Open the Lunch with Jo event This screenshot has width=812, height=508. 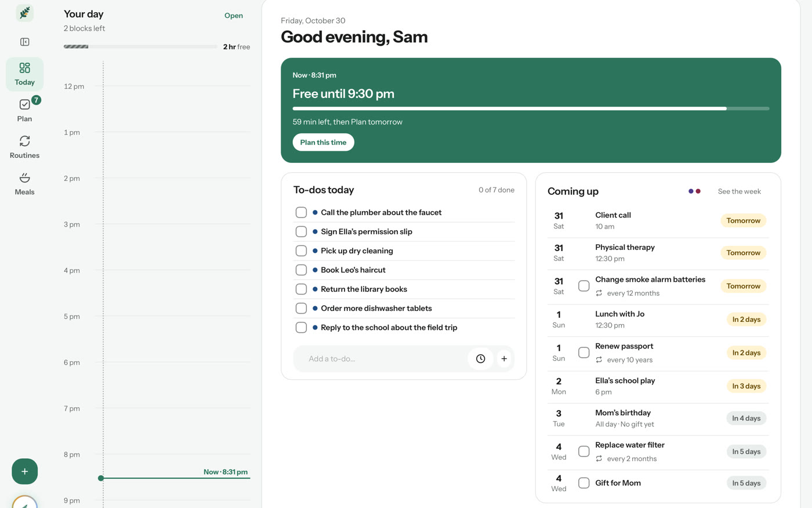[658, 320]
